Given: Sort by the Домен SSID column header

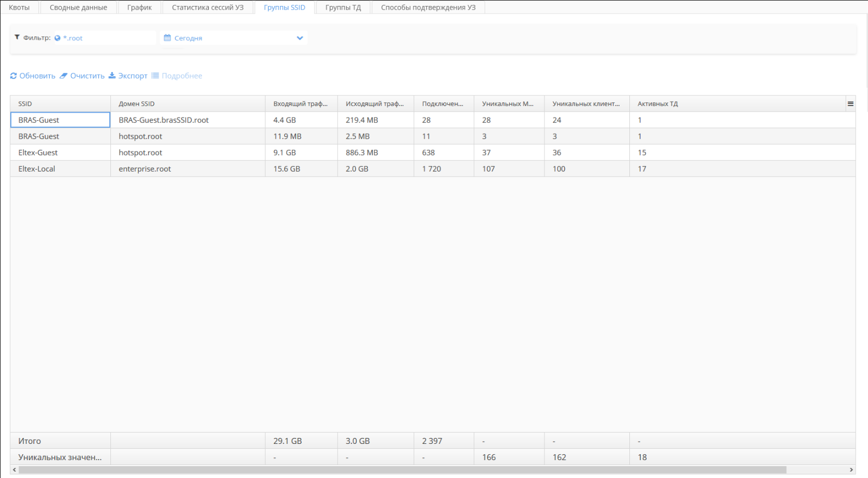Looking at the screenshot, I should 136,104.
